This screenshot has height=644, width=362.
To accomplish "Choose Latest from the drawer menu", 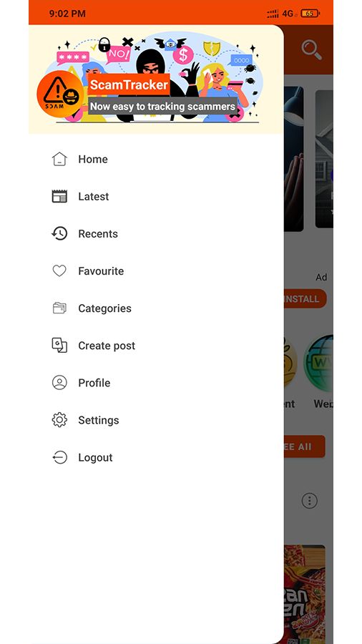I will click(x=94, y=197).
